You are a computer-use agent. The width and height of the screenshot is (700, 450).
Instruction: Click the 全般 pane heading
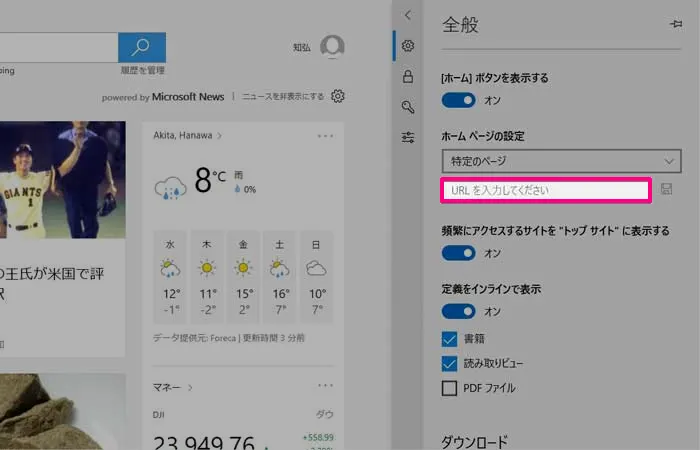click(x=460, y=25)
